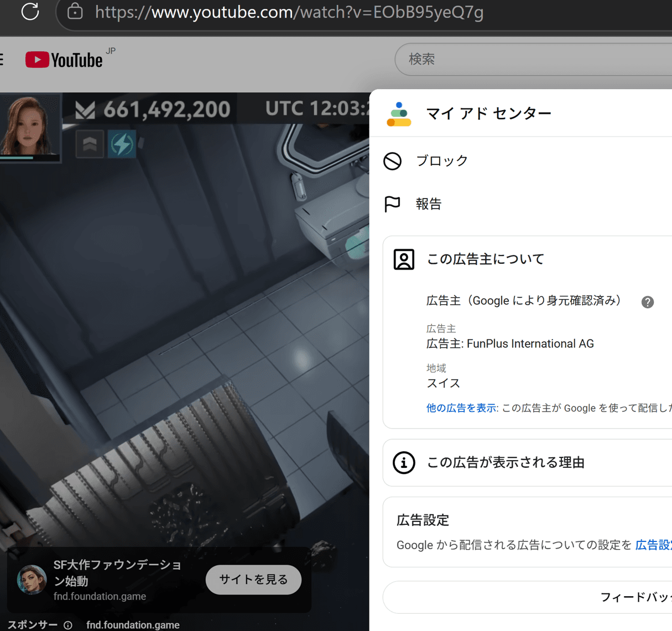672x631 pixels.
Task: Click the ブロック block icon
Action: [393, 161]
